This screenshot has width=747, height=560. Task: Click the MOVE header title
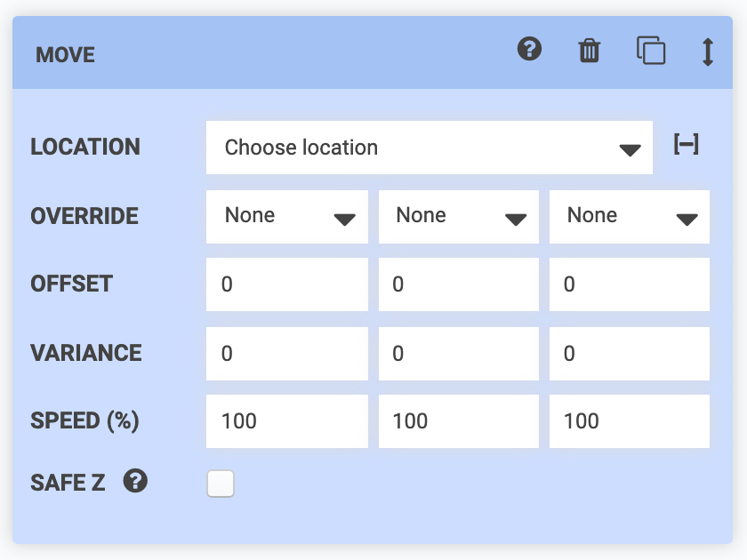65,55
